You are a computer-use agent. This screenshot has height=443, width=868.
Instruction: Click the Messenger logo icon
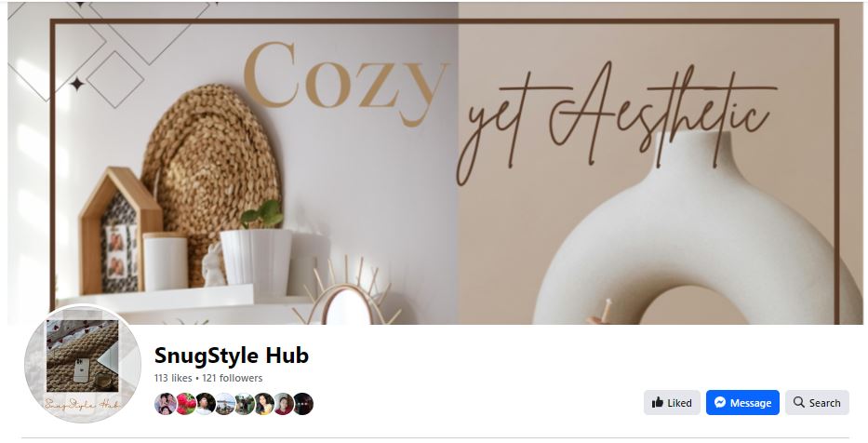coord(720,403)
